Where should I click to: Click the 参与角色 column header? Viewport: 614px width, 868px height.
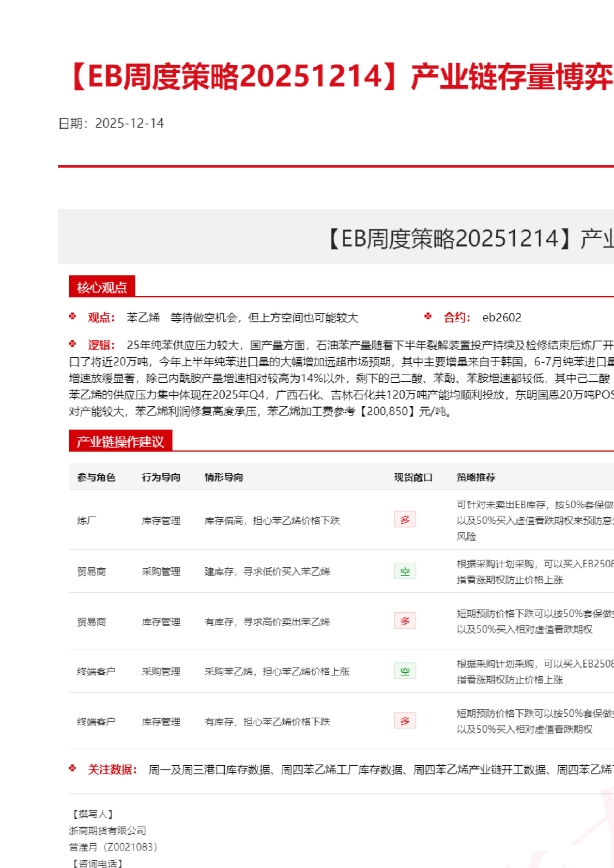(x=96, y=477)
